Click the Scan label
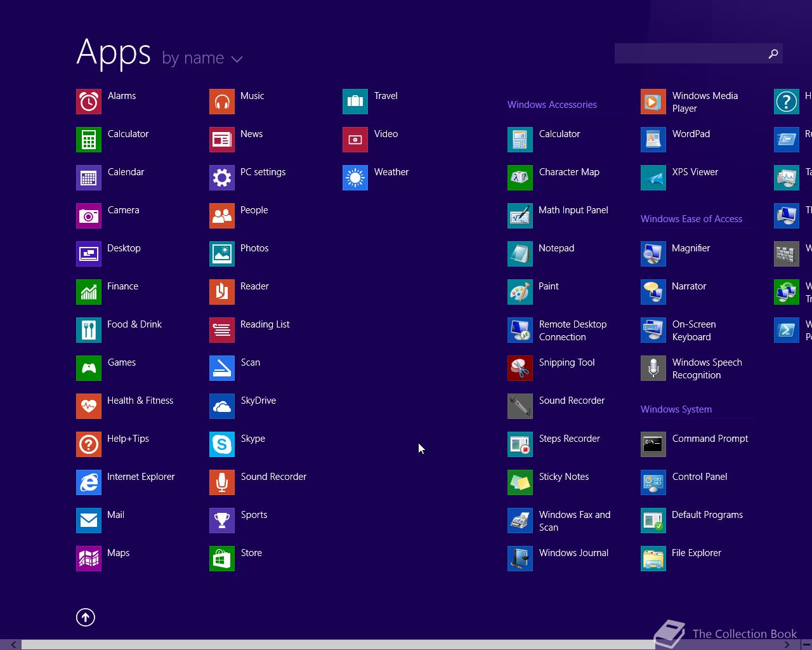Image resolution: width=812 pixels, height=650 pixels. [251, 362]
